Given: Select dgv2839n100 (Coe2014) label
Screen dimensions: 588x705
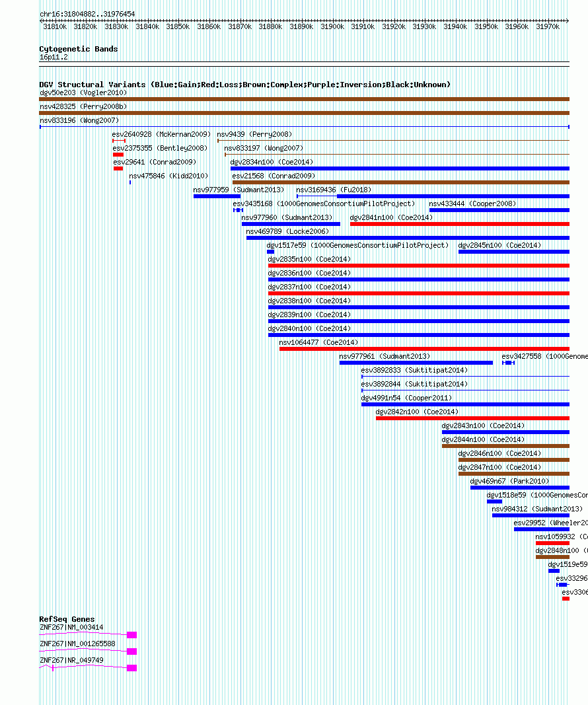Looking at the screenshot, I should (x=309, y=315).
